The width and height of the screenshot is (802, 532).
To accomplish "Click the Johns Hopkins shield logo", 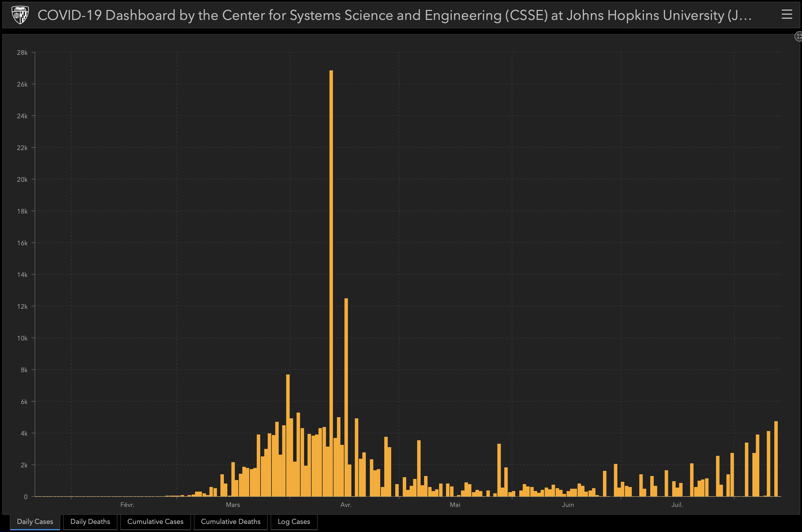I will [x=20, y=15].
